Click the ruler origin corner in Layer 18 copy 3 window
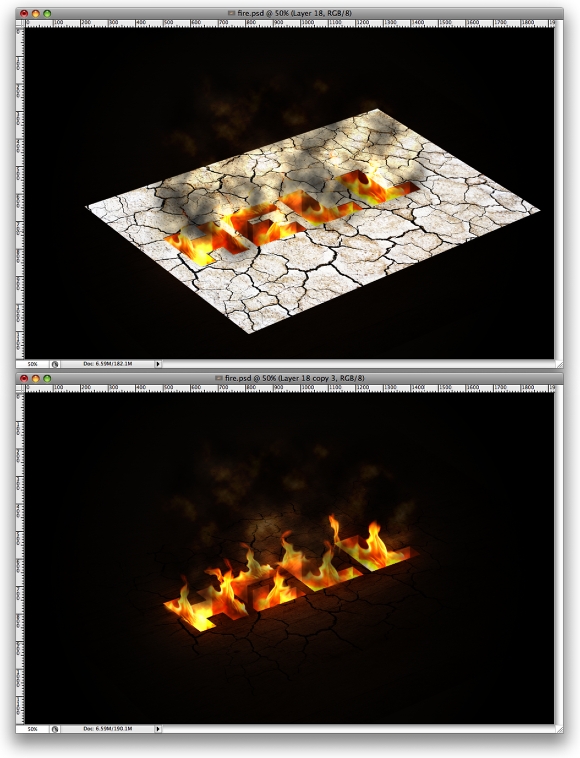The height and width of the screenshot is (758, 580). [x=20, y=388]
